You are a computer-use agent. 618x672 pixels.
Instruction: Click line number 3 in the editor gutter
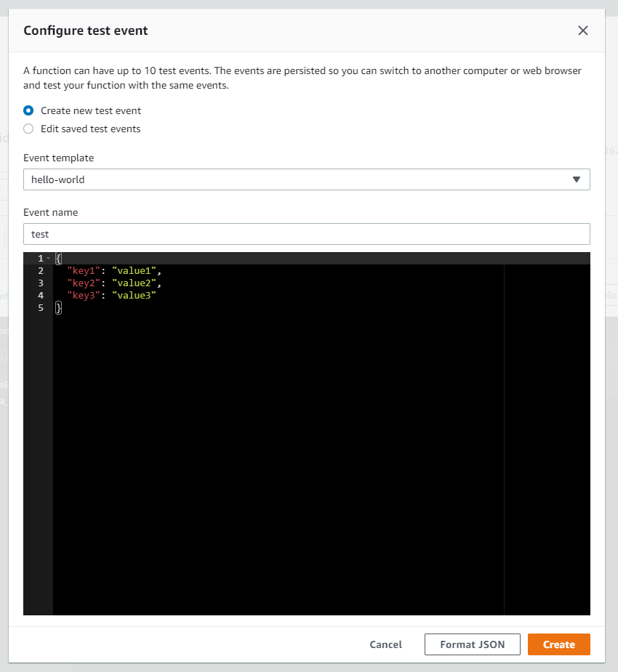point(41,283)
